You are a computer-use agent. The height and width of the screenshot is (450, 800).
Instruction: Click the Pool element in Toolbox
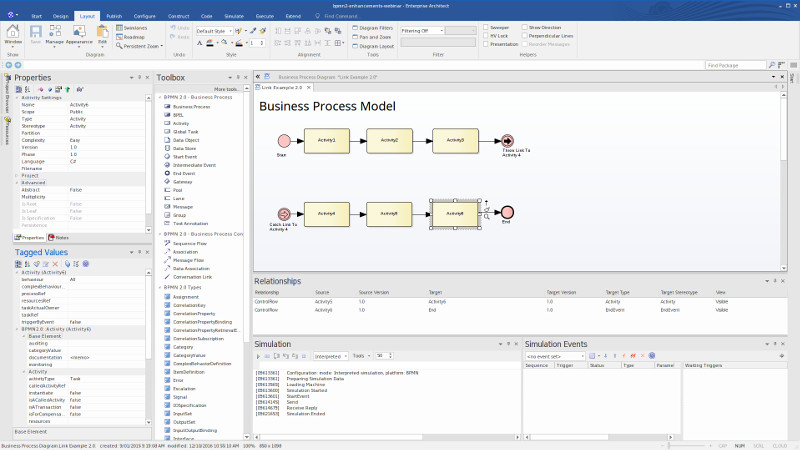coord(178,189)
